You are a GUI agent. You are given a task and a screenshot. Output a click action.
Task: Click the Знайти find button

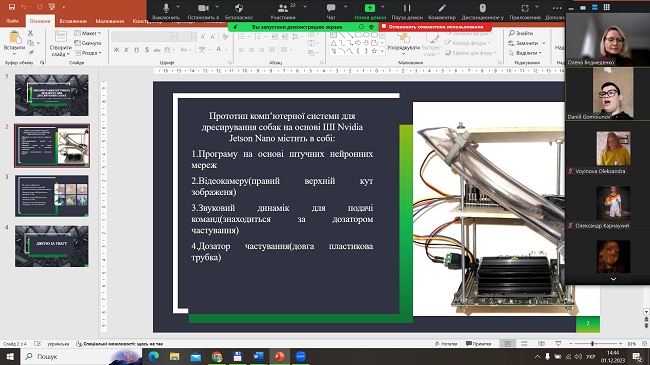521,33
